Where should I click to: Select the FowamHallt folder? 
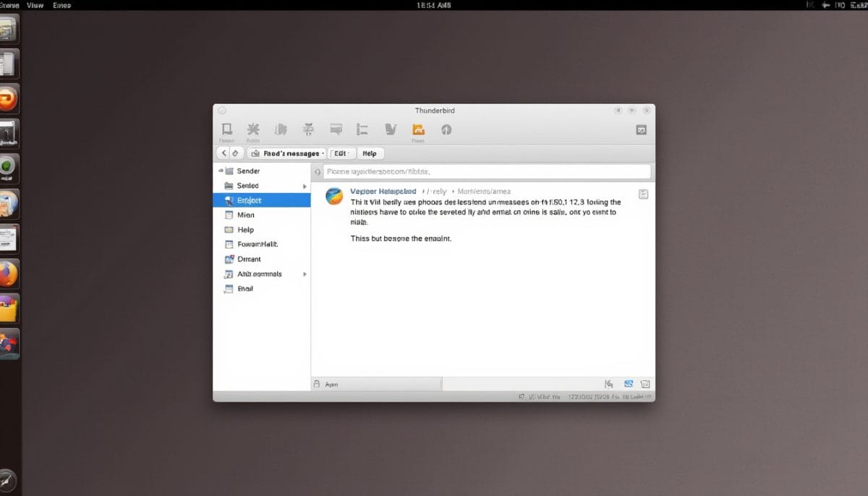(262, 244)
